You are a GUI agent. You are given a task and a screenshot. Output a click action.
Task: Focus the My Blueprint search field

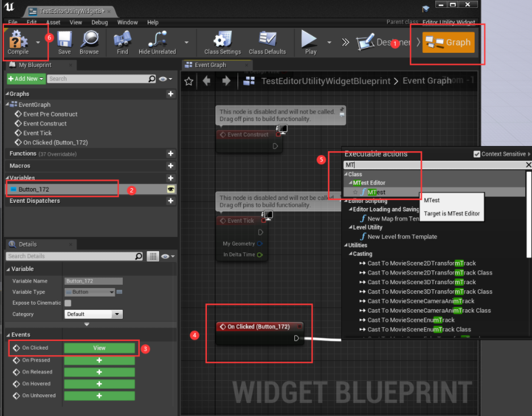tap(98, 79)
